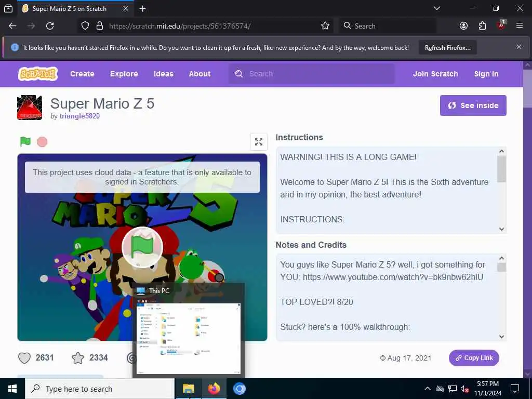Open the Scratch logo home link
This screenshot has width=532, height=399.
38,74
